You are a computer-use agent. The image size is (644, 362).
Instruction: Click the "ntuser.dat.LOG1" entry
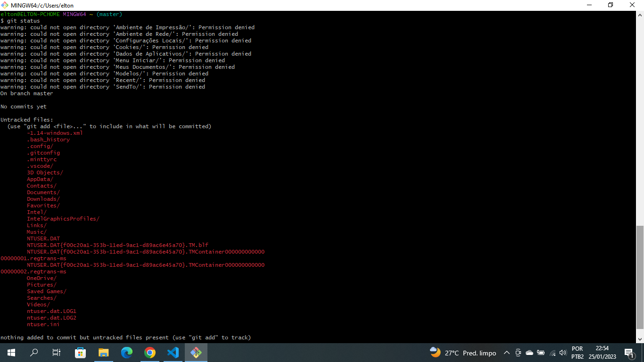51,311
